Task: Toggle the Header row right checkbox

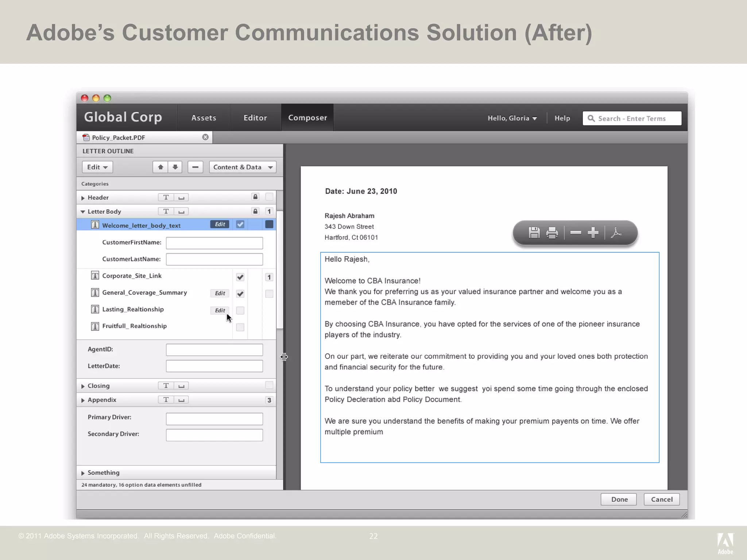Action: tap(269, 197)
